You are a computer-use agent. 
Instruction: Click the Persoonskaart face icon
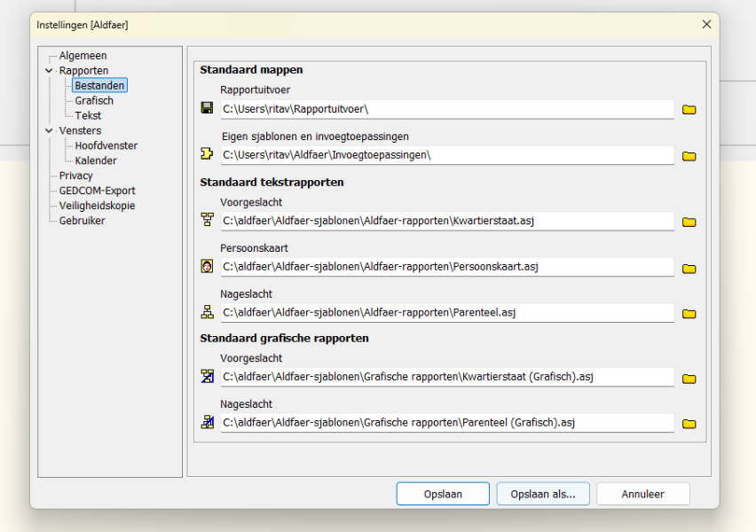pyautogui.click(x=207, y=266)
